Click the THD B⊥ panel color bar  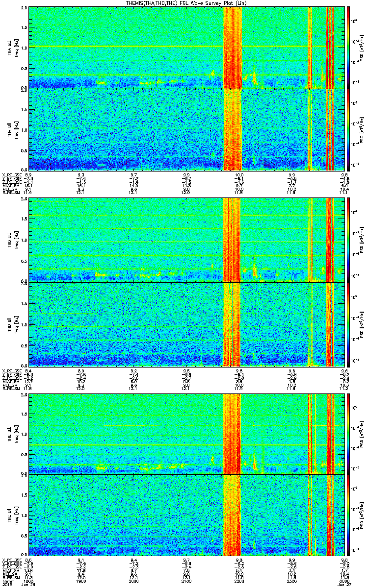(x=349, y=240)
